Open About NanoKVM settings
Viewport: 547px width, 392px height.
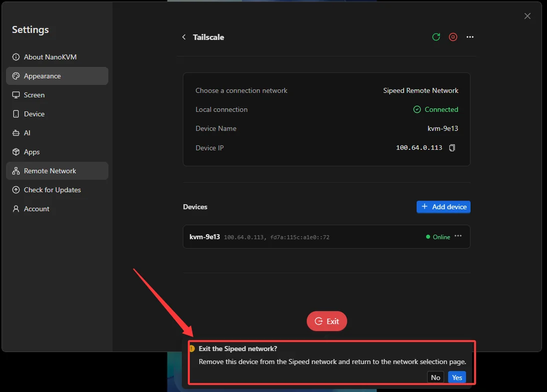[57, 57]
